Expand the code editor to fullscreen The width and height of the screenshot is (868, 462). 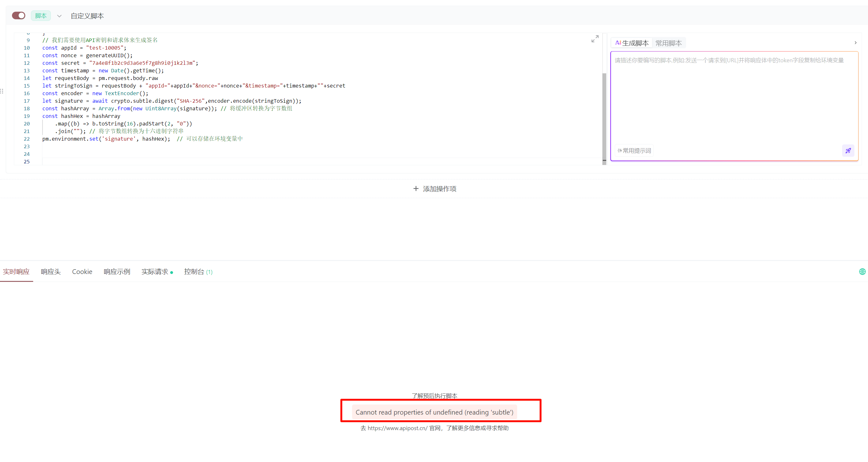click(595, 39)
